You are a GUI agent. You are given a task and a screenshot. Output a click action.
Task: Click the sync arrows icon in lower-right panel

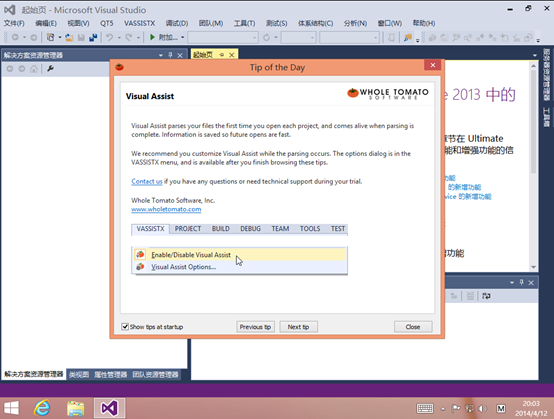point(487,296)
